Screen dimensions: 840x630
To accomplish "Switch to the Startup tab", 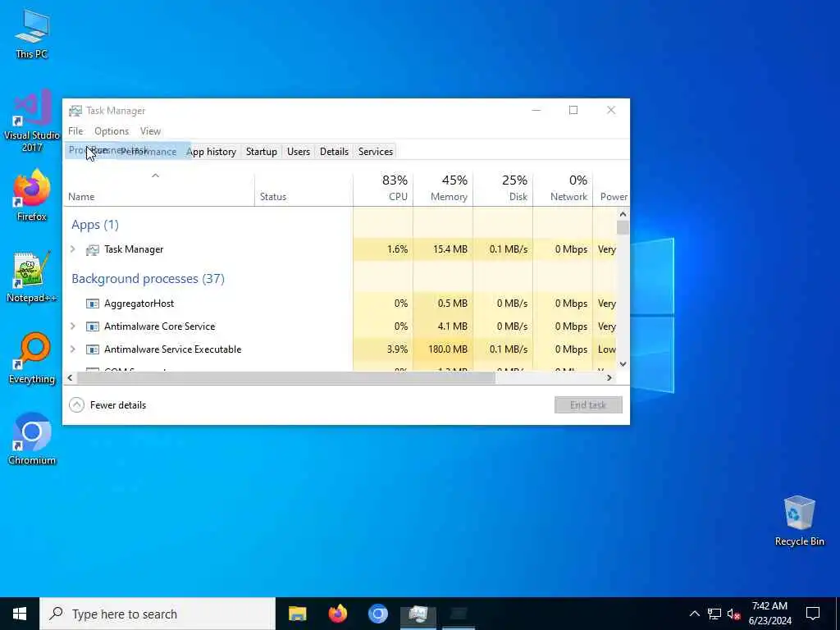I will (x=262, y=152).
